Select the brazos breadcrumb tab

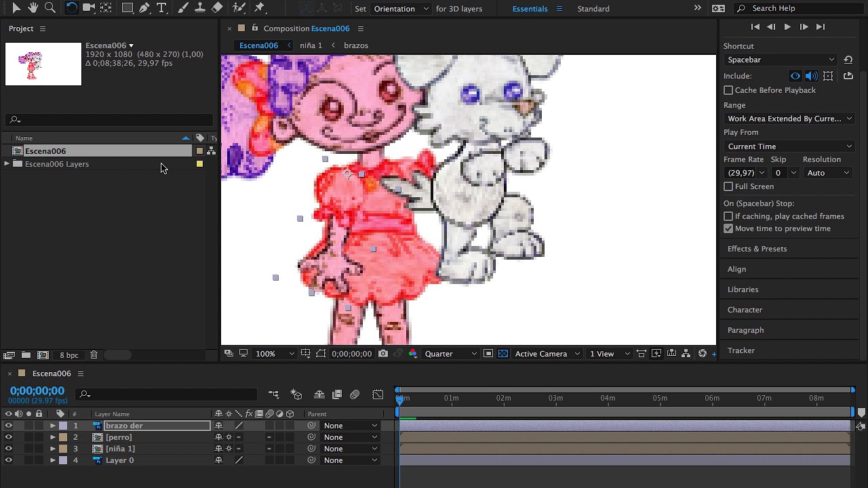tap(356, 45)
